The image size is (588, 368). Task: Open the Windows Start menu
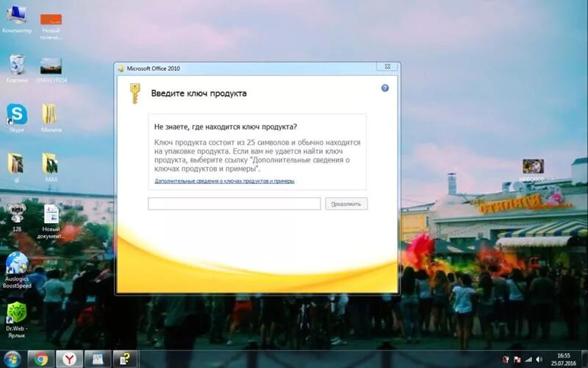[x=12, y=359]
